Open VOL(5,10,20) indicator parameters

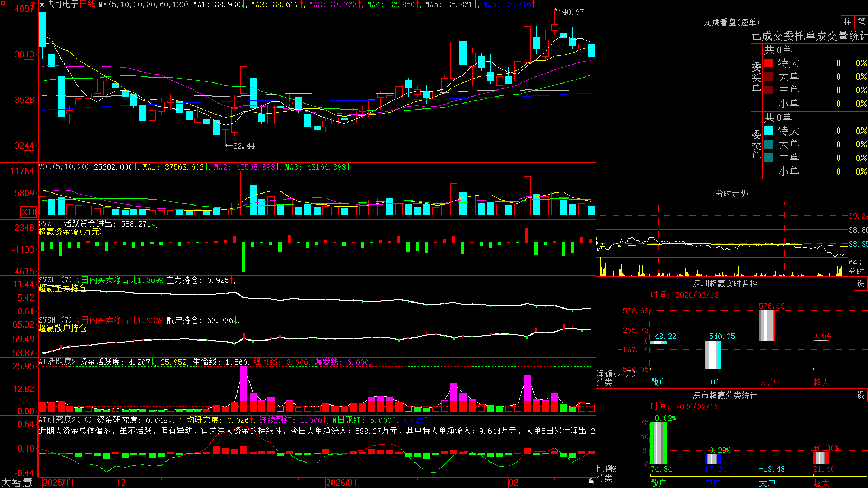point(63,167)
